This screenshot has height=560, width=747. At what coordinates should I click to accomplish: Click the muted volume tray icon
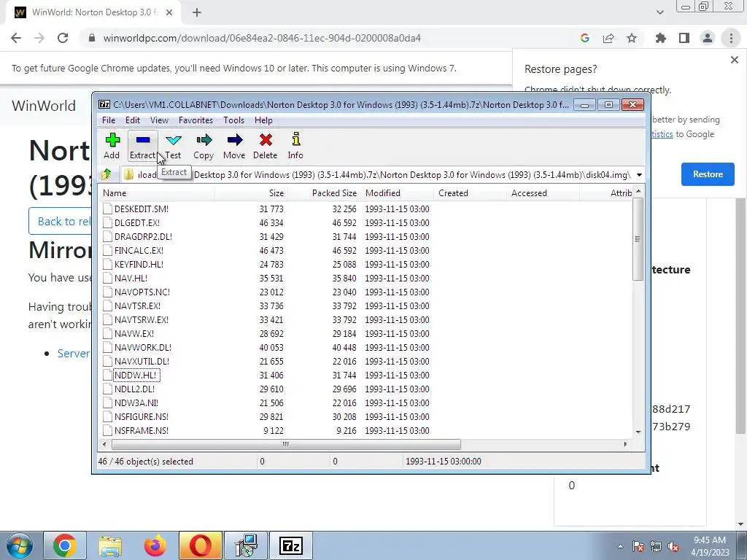point(673,546)
